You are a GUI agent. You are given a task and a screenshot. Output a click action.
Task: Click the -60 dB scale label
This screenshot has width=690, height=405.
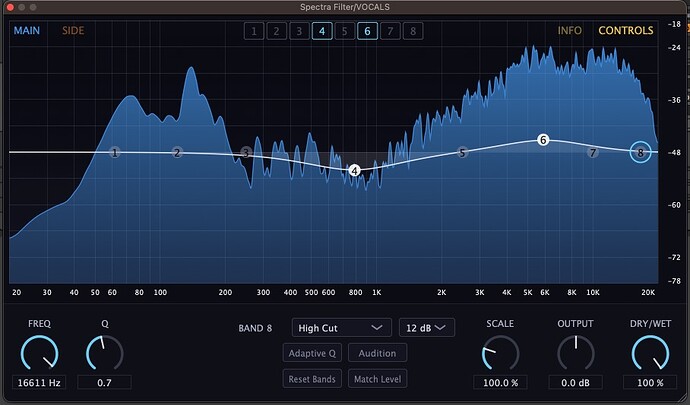(x=674, y=205)
